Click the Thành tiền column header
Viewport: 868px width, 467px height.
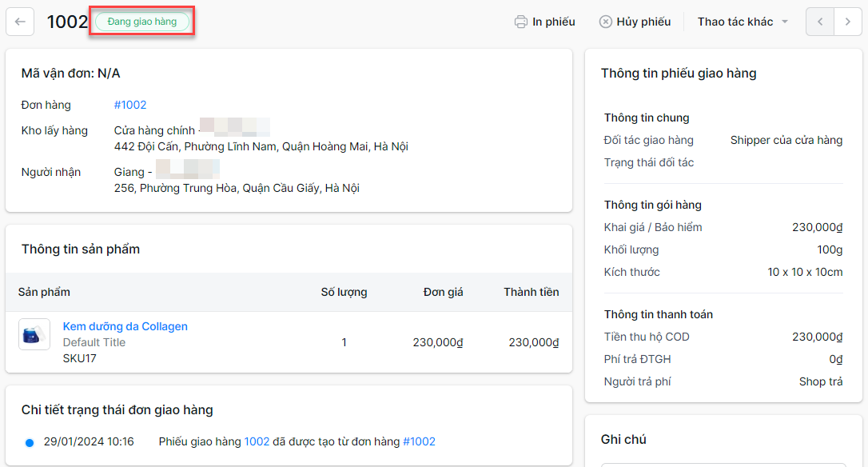click(531, 292)
